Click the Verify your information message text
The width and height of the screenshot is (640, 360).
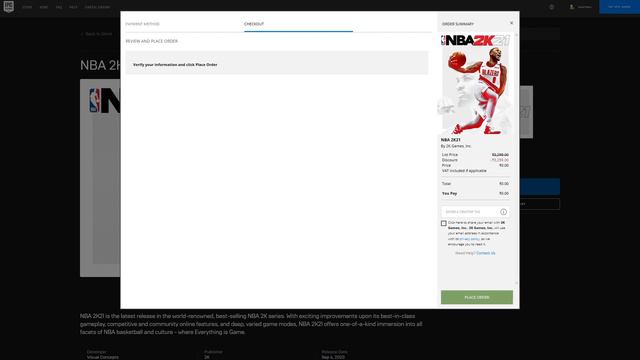click(175, 64)
